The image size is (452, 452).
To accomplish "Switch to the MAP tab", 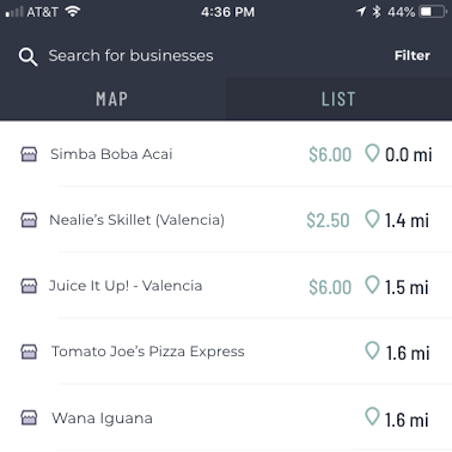I will click(x=112, y=99).
